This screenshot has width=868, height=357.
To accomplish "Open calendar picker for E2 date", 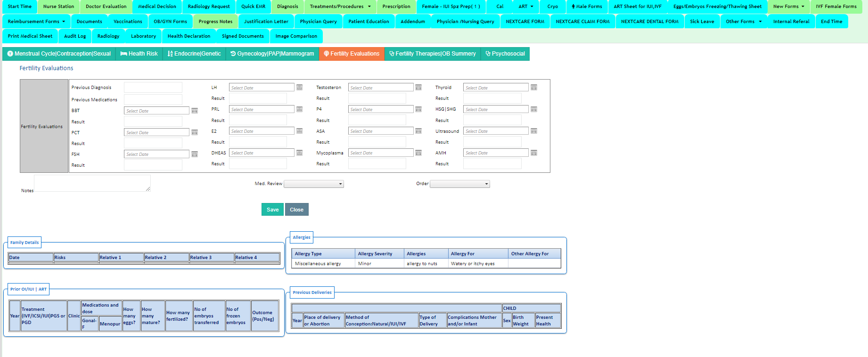I will tap(299, 131).
